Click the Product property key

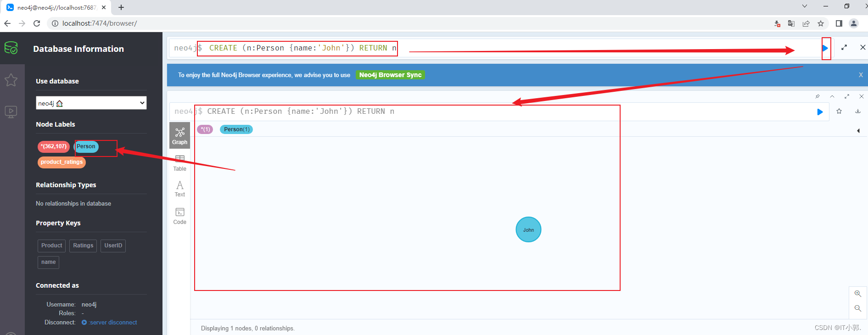51,246
